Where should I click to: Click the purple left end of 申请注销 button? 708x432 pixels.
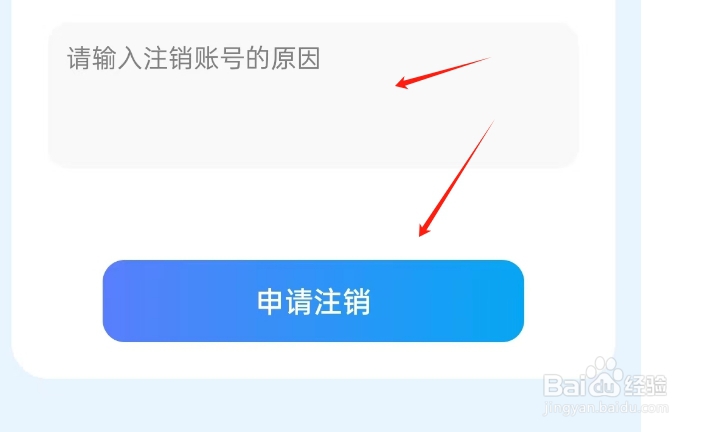point(117,301)
